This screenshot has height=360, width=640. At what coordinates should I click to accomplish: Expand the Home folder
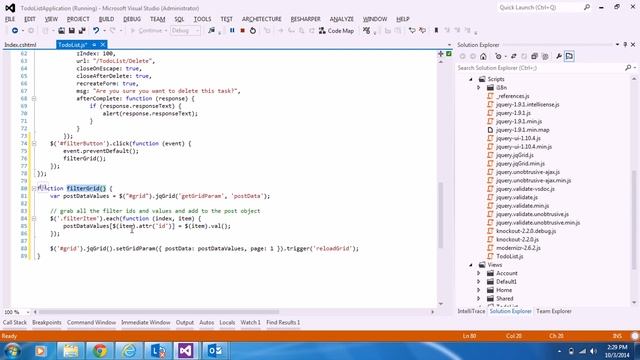pyautogui.click(x=479, y=290)
